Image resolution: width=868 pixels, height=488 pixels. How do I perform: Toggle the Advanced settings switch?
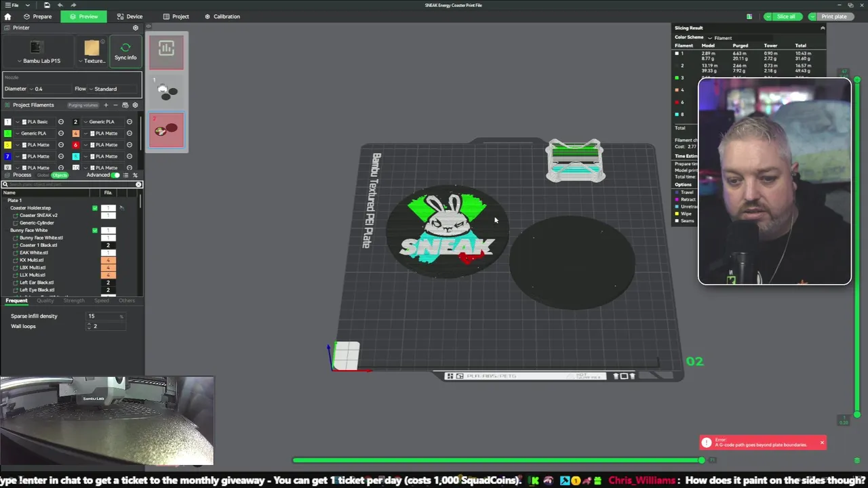[x=116, y=175]
